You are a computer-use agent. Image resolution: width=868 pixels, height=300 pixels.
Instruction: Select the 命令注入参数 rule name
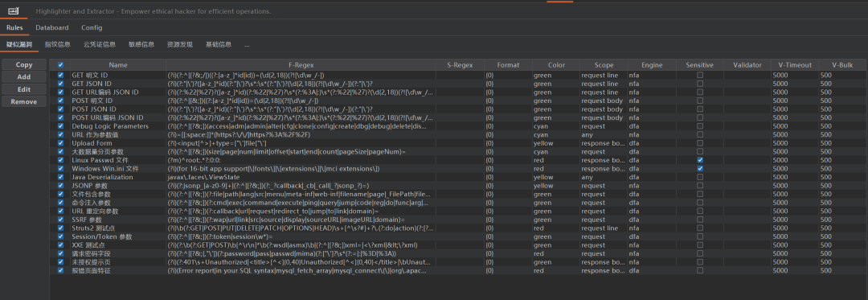(x=91, y=203)
